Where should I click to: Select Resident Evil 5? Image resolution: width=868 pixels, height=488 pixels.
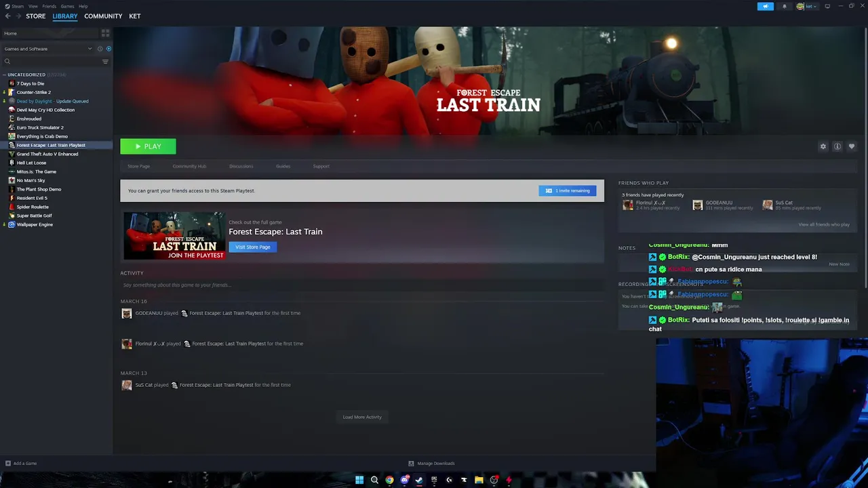click(x=32, y=198)
